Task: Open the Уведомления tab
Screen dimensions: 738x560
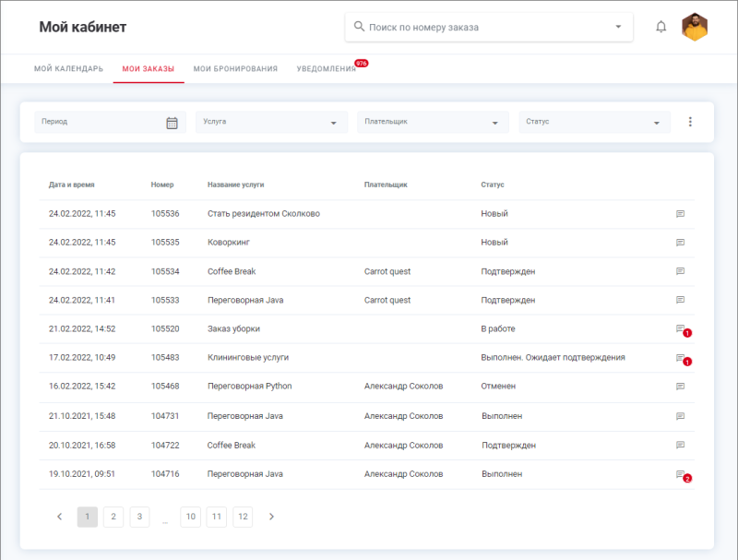Action: click(326, 69)
